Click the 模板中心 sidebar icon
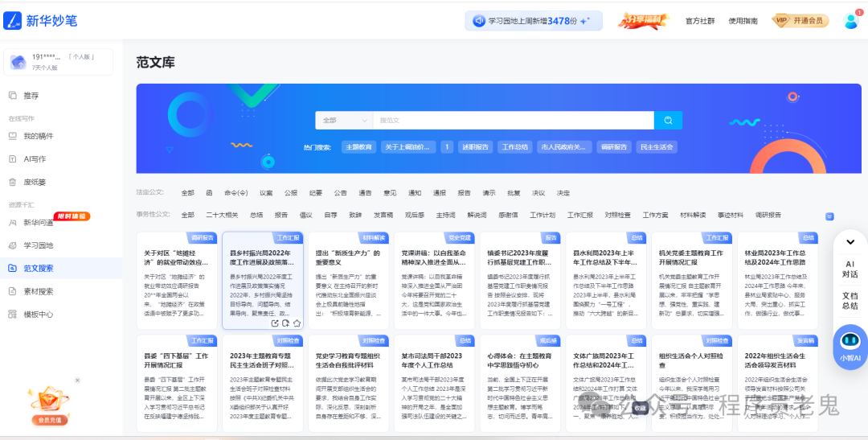The image size is (868, 440). click(13, 315)
